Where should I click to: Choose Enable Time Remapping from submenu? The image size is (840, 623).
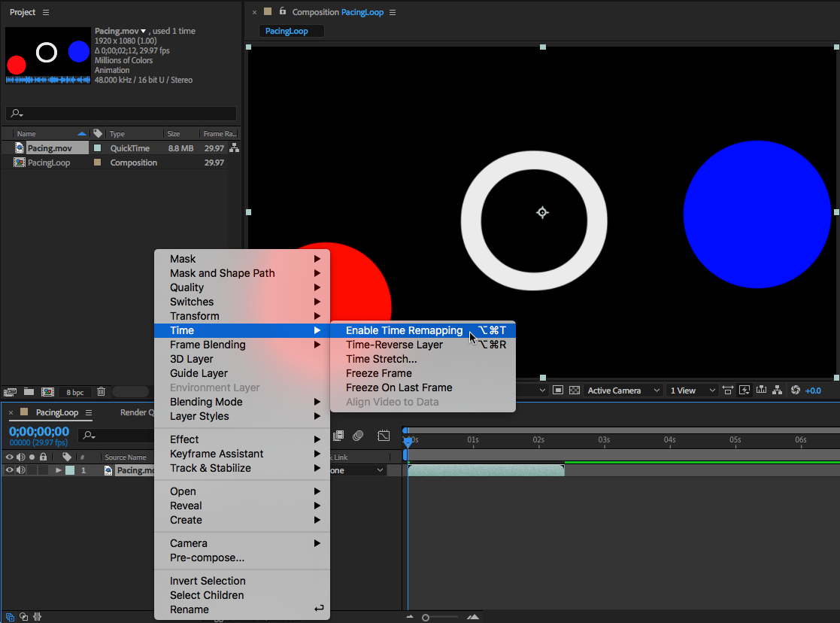[404, 330]
